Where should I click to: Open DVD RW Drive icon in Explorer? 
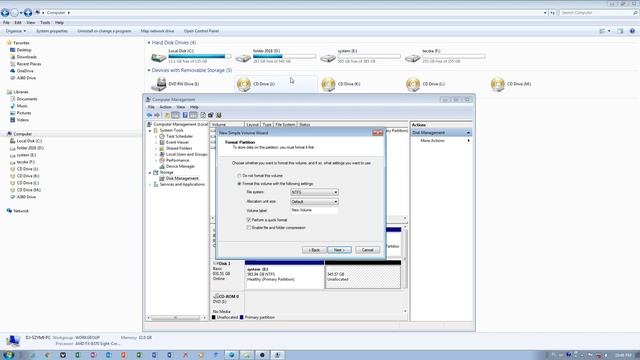(x=158, y=84)
